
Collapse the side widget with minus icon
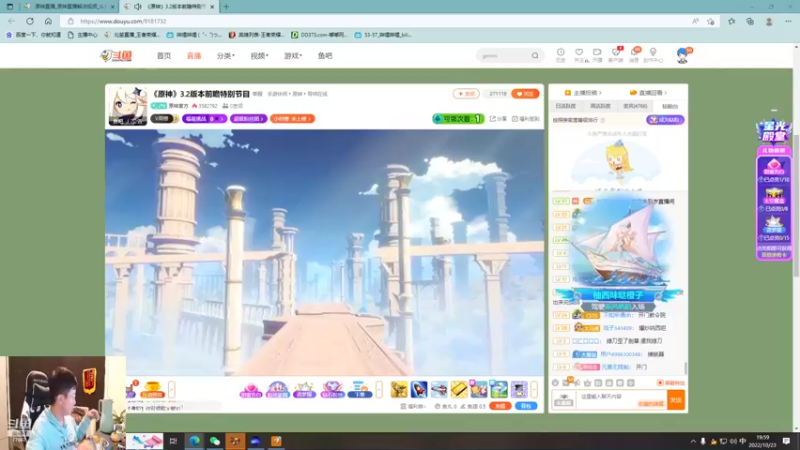tap(774, 110)
